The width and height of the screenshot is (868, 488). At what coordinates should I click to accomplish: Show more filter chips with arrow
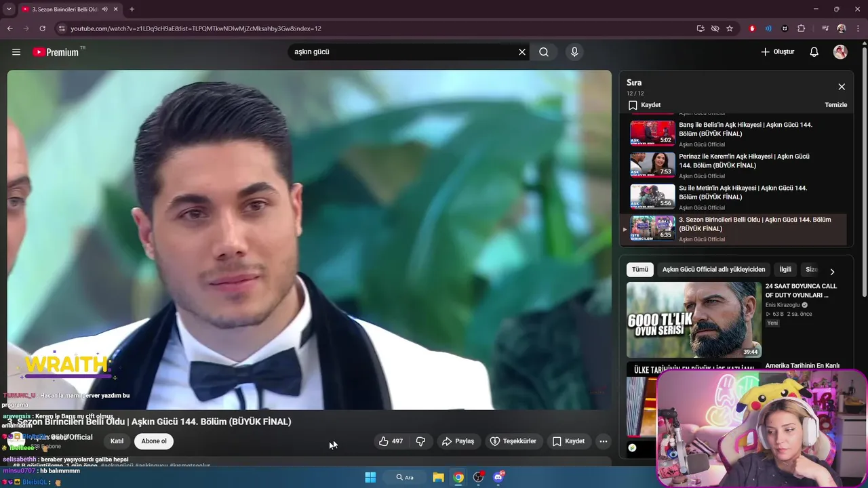pos(832,271)
